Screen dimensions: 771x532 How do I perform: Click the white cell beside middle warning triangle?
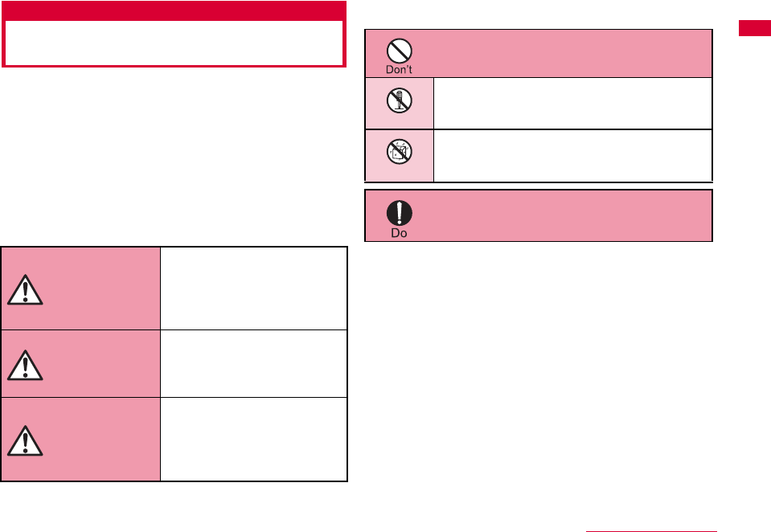(253, 363)
